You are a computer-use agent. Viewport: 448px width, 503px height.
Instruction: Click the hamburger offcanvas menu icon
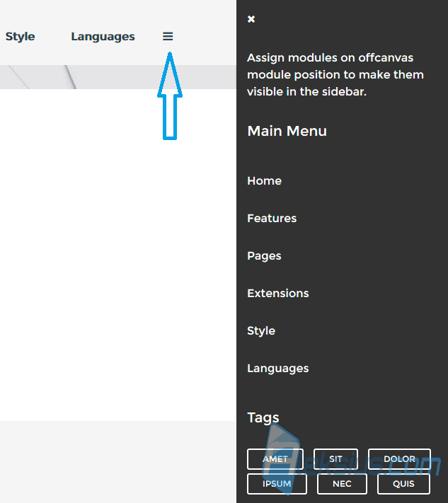tap(168, 36)
